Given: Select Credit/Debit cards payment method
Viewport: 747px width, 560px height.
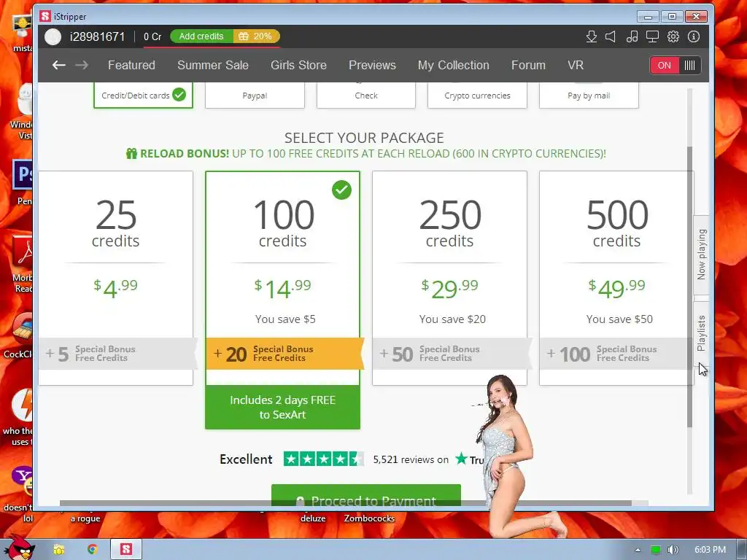Looking at the screenshot, I should pos(144,95).
